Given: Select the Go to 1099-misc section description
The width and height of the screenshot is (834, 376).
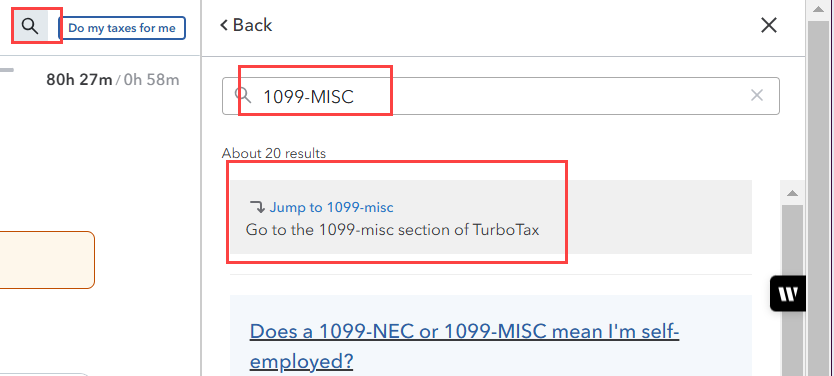Looking at the screenshot, I should [x=393, y=230].
